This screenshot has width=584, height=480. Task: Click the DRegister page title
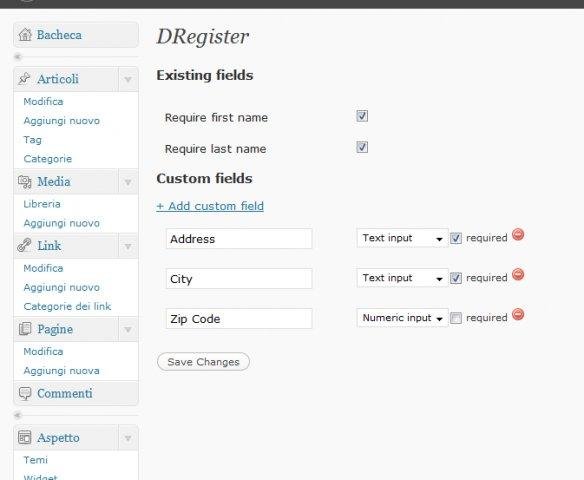pos(203,36)
